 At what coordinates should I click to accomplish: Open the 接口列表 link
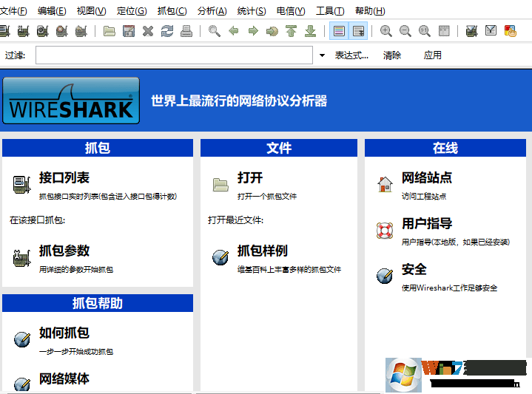64,178
